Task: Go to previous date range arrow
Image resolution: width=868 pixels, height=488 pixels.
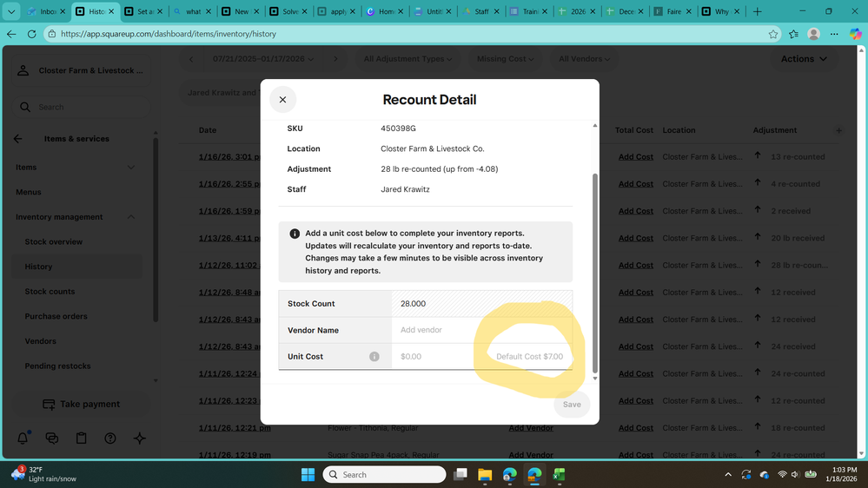Action: [191, 59]
